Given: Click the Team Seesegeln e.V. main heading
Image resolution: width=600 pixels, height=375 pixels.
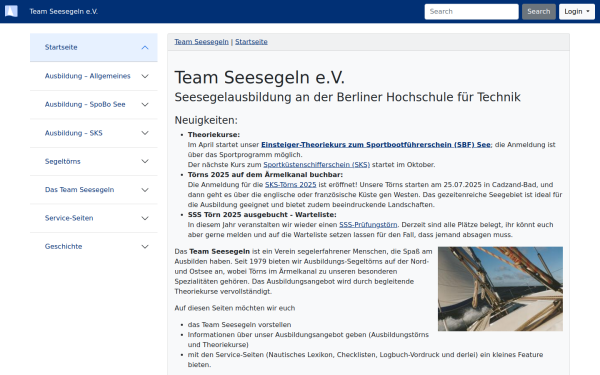Looking at the screenshot, I should click(260, 77).
